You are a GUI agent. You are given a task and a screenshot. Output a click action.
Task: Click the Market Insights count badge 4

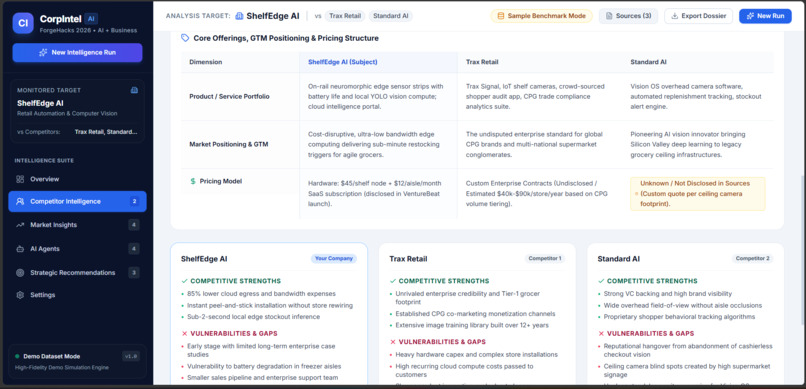(134, 225)
